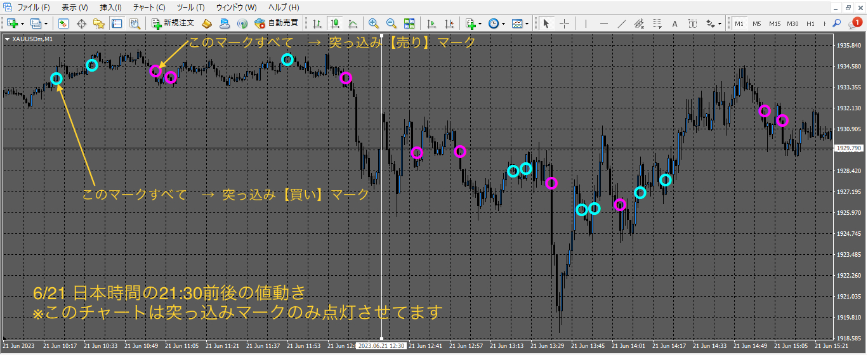This screenshot has width=868, height=355.
Task: Switch chart to candlestick display
Action: pos(334,23)
